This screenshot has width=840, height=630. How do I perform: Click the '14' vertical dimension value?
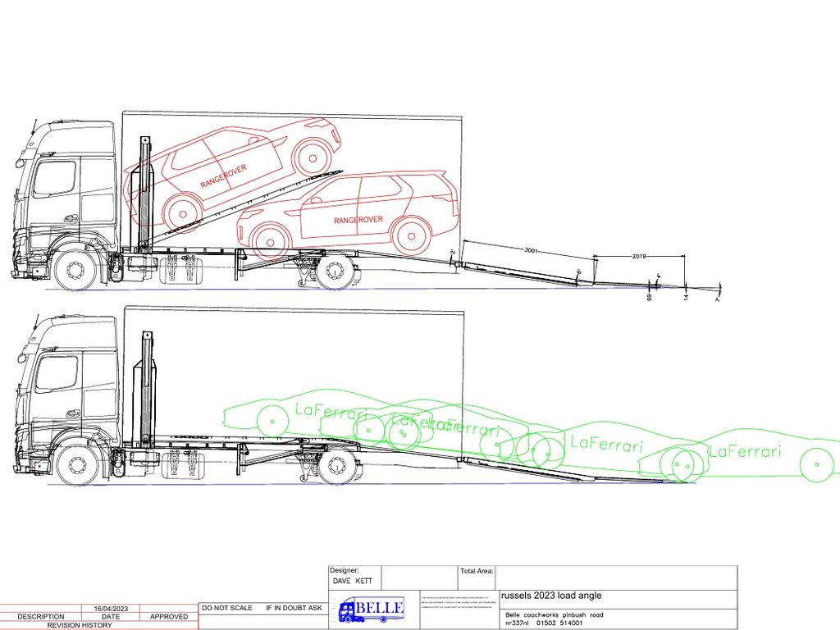tap(686, 296)
